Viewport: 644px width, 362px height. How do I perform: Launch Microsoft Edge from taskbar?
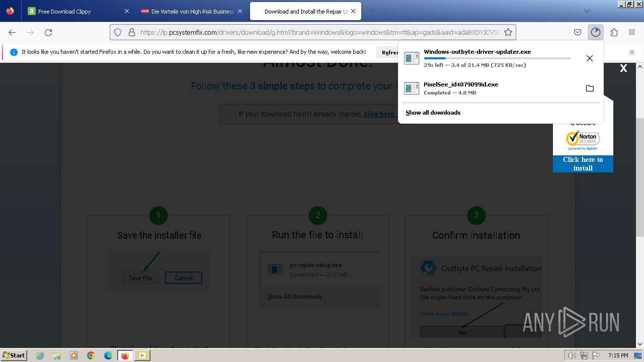pyautogui.click(x=108, y=355)
